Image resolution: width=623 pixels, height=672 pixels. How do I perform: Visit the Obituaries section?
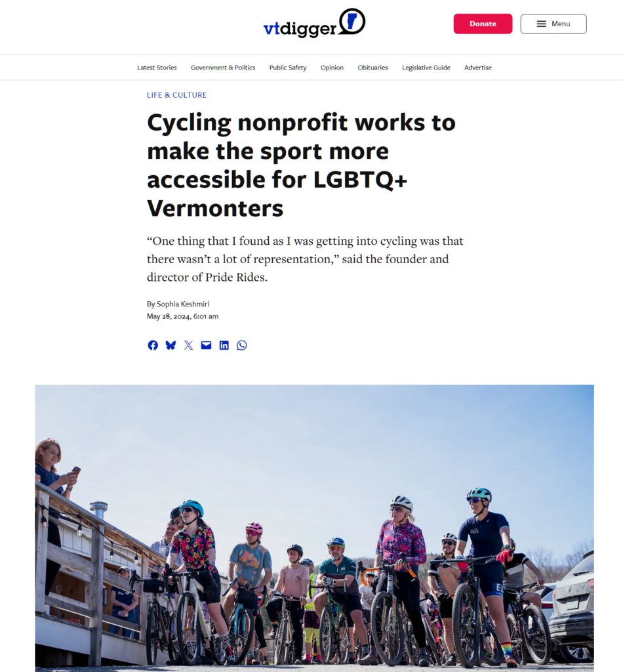point(372,68)
